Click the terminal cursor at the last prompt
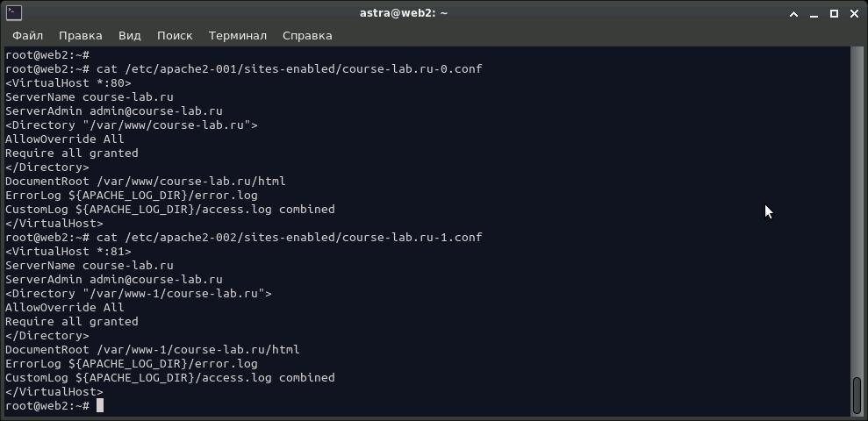Image resolution: width=868 pixels, height=421 pixels. (100, 405)
